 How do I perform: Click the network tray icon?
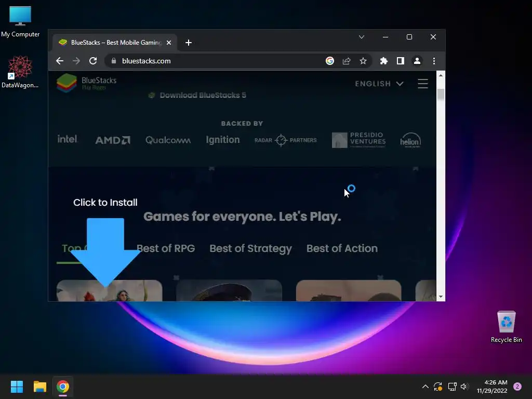pyautogui.click(x=452, y=387)
